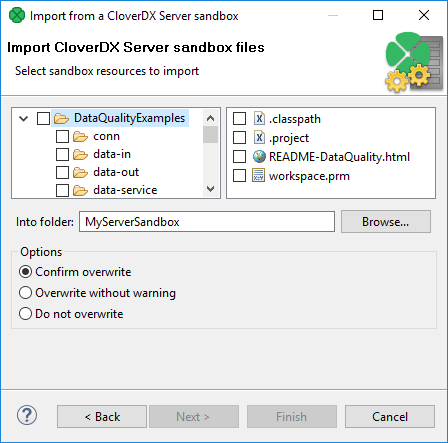Collapse the DataQualityExamples tree node

[23, 118]
